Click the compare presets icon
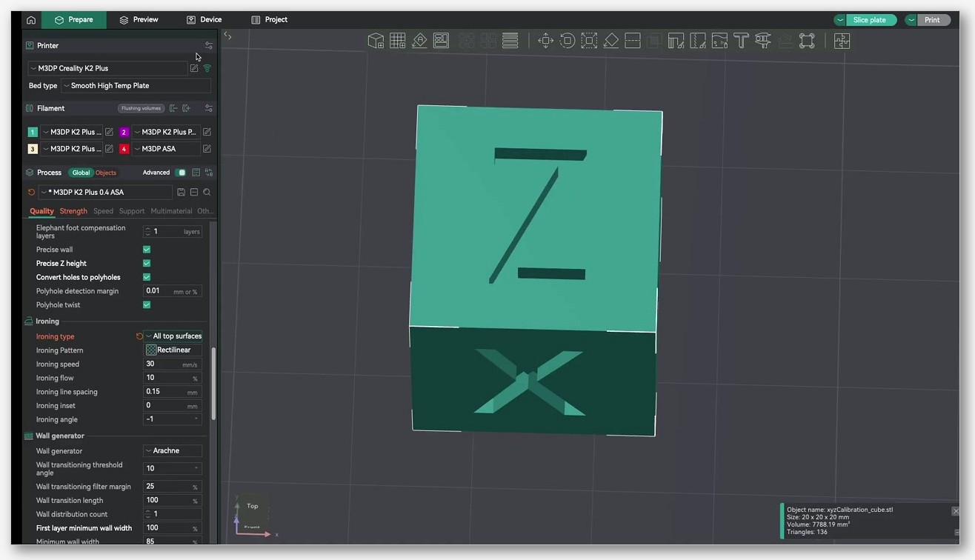The height and width of the screenshot is (560, 975). pyautogui.click(x=208, y=173)
